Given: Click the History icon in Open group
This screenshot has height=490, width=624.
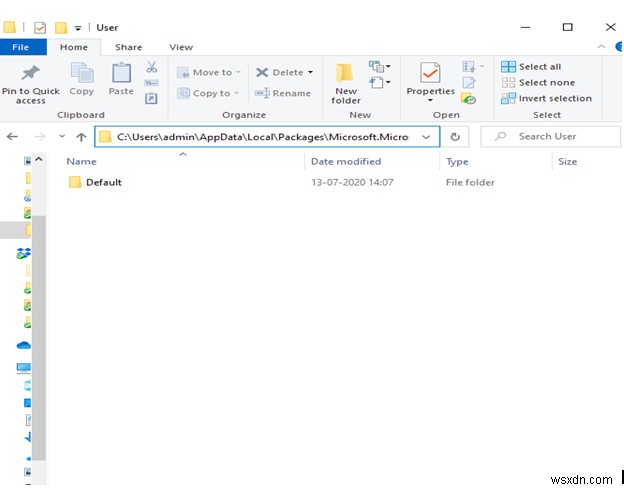Looking at the screenshot, I should click(469, 98).
